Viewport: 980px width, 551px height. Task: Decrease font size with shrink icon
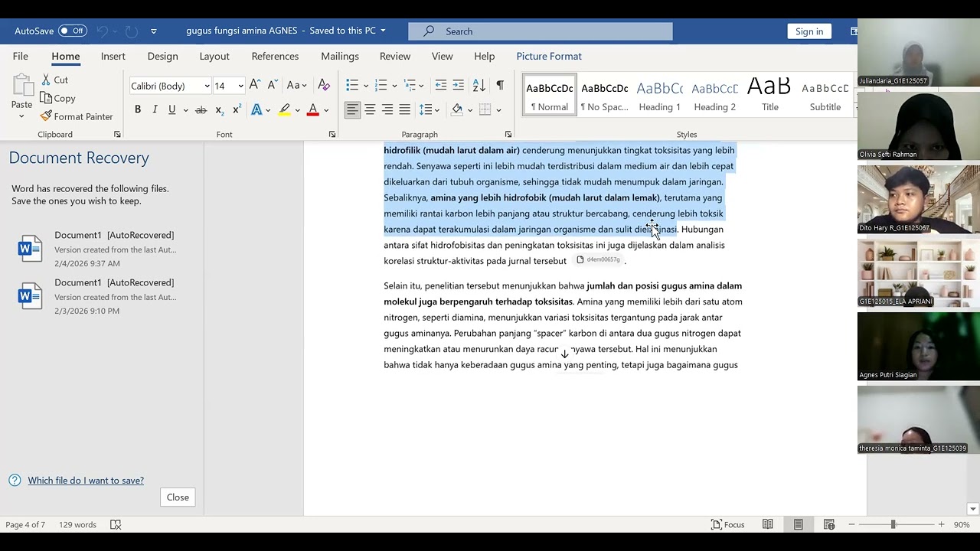[273, 85]
